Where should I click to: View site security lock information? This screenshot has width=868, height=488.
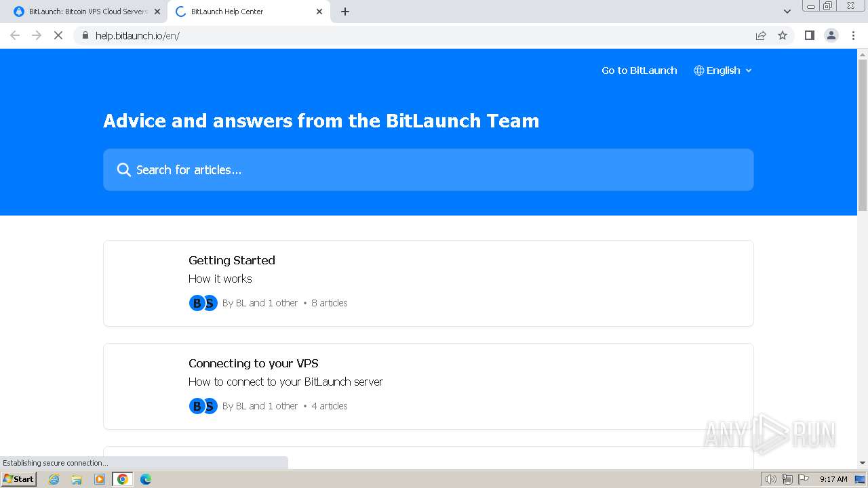[85, 35]
